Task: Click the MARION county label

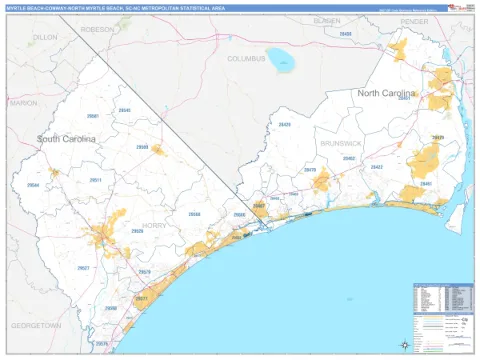Action: 23,103
